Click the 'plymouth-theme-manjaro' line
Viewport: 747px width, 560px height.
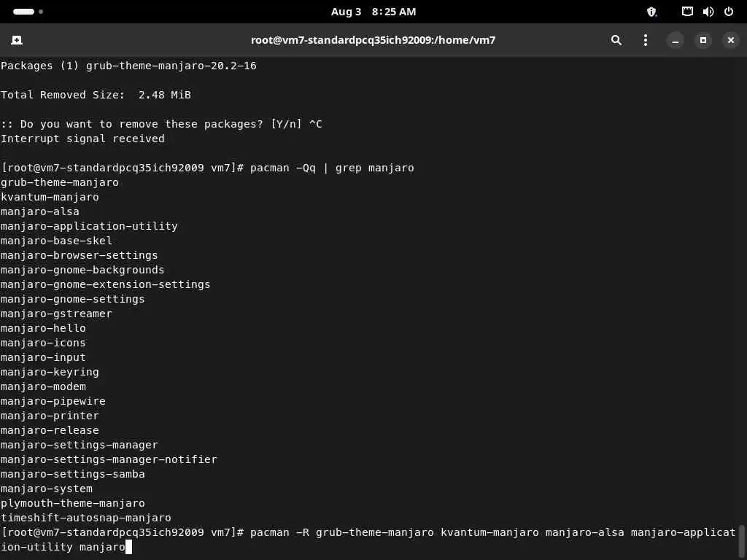coord(72,503)
